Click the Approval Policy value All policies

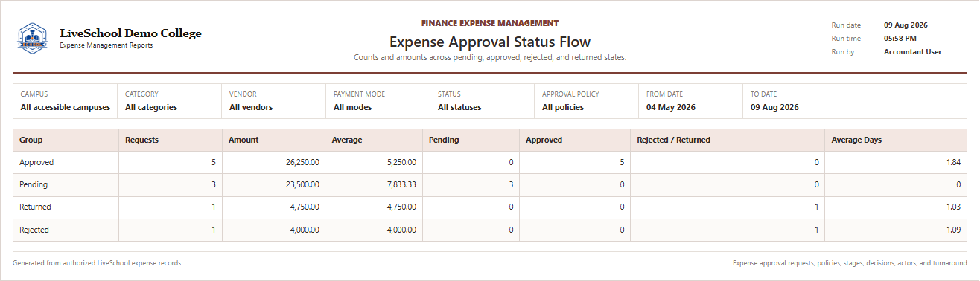pos(563,107)
